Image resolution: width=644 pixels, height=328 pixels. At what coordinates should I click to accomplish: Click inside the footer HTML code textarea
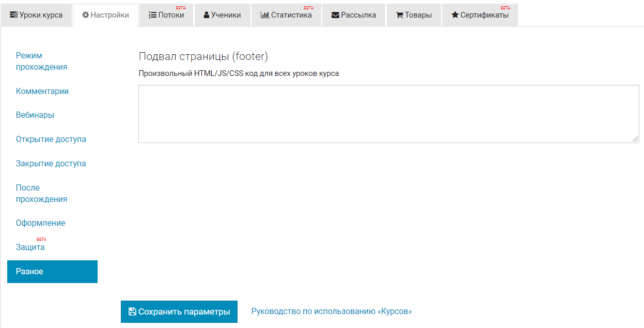[388, 114]
